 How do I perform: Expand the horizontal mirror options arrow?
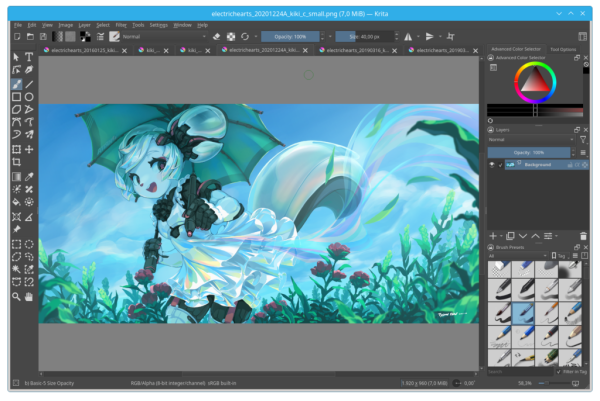pyautogui.click(x=418, y=36)
